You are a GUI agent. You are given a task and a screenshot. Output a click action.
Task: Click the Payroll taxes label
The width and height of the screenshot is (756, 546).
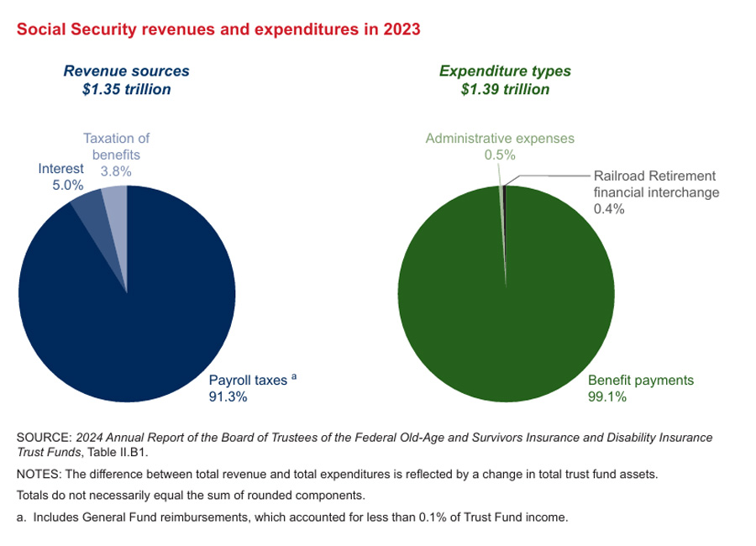coord(247,381)
